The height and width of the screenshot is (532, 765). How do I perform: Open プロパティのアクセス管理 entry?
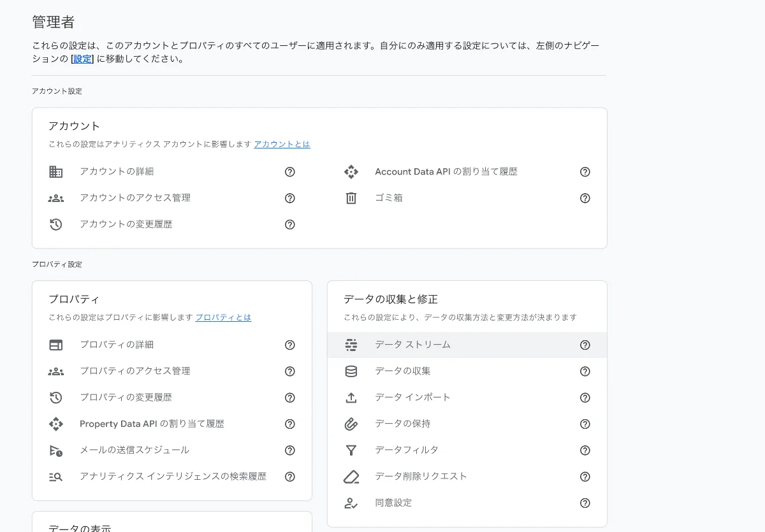[x=135, y=371]
